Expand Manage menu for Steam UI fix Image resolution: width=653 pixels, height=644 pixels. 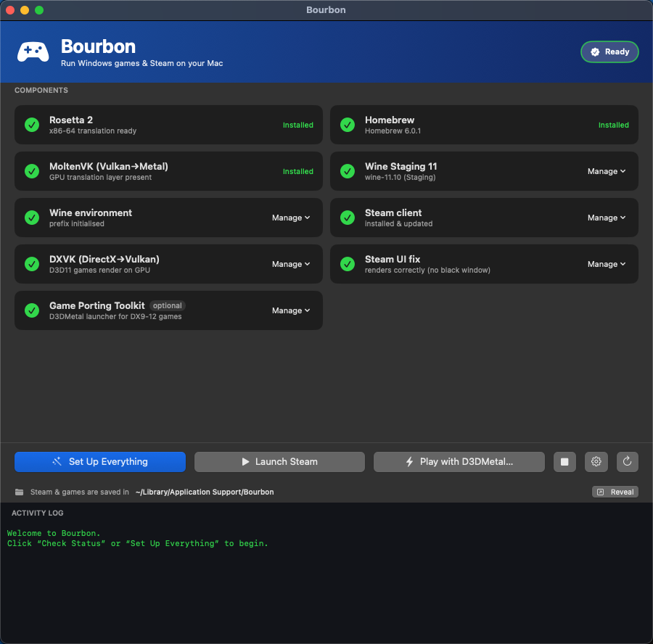pos(607,264)
